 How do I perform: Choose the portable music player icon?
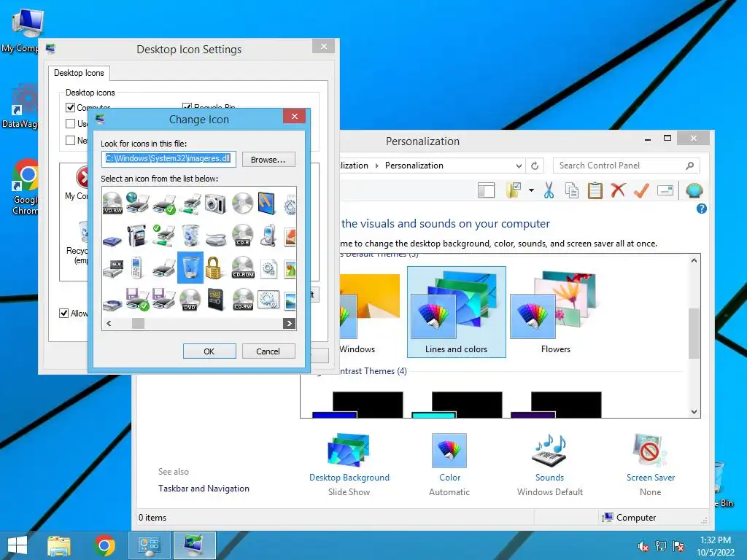[268, 236]
